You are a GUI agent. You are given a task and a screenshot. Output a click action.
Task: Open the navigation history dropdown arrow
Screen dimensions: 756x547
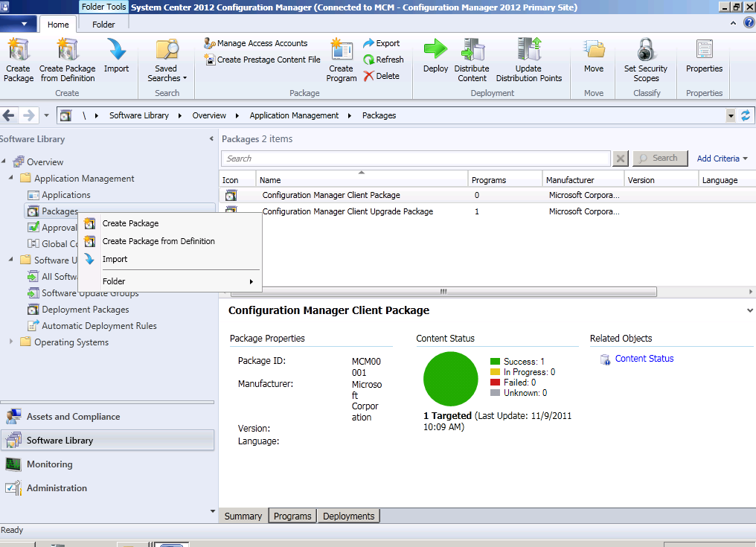click(x=46, y=115)
